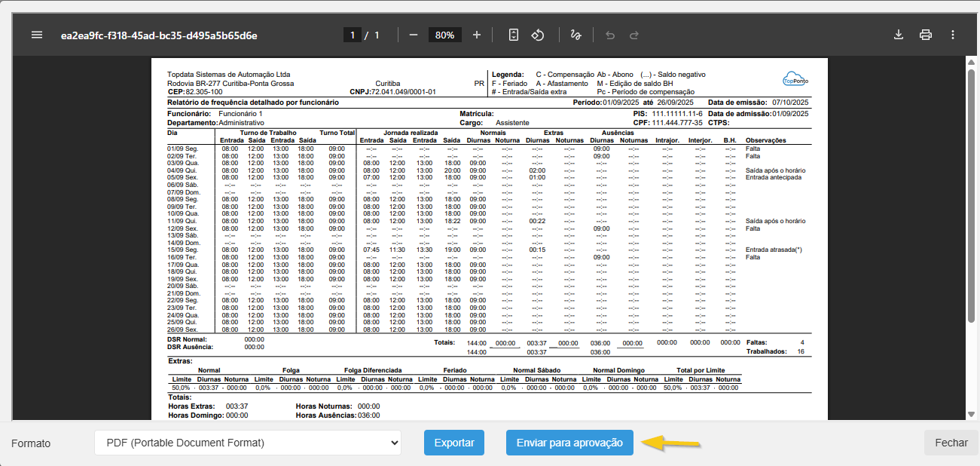Image resolution: width=980 pixels, height=466 pixels.
Task: Click the 80% zoom level field
Action: (x=444, y=35)
